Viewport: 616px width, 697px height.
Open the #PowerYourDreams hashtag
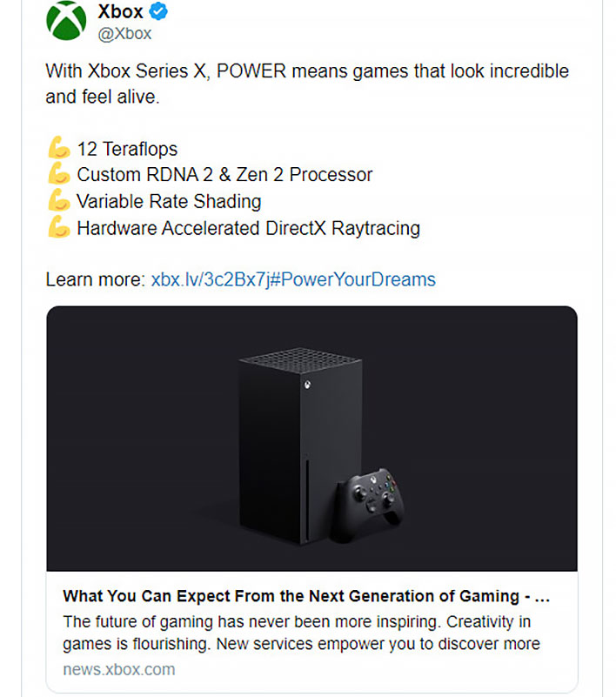pyautogui.click(x=353, y=279)
